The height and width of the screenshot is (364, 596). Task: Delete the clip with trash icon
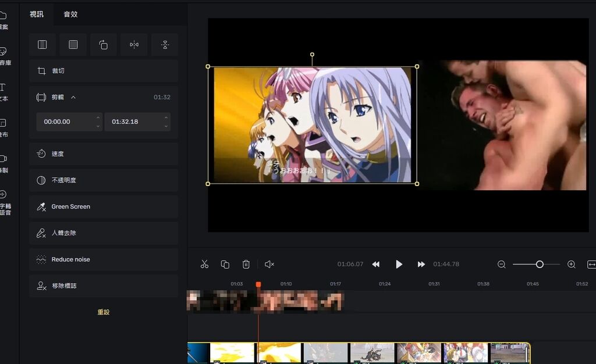coord(246,264)
